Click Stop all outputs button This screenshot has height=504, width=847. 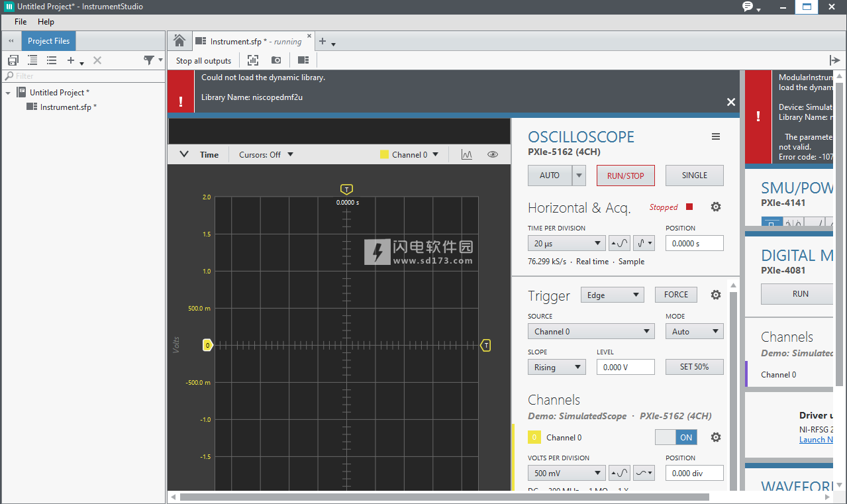pyautogui.click(x=203, y=60)
